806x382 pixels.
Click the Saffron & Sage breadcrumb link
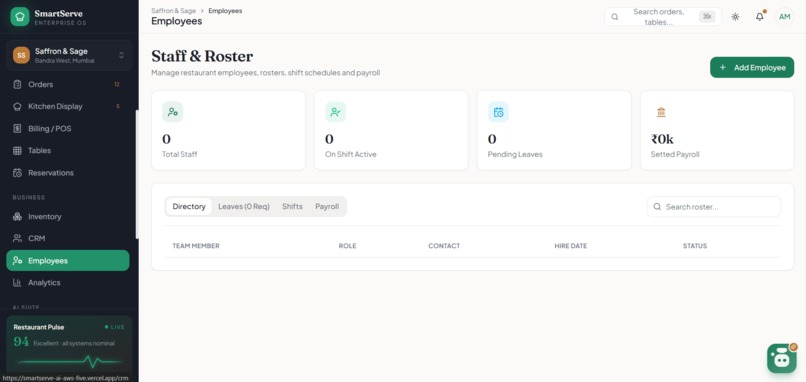[x=173, y=11]
